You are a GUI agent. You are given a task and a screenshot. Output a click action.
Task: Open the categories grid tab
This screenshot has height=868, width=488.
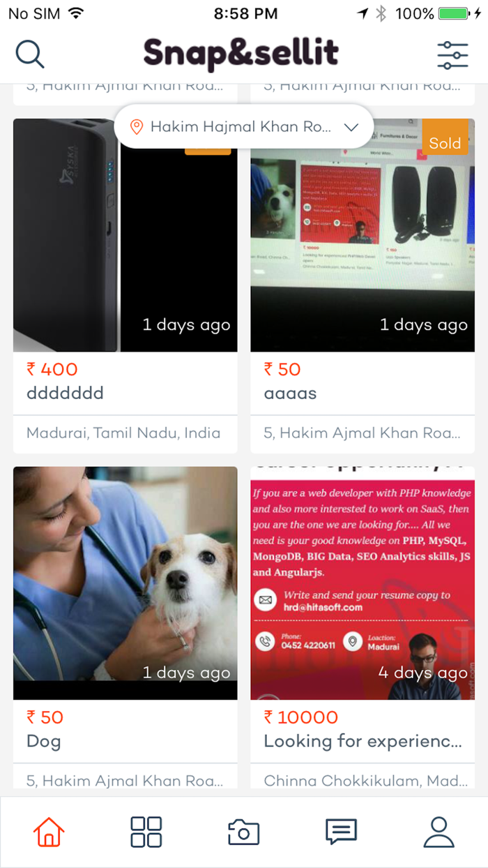click(x=146, y=832)
